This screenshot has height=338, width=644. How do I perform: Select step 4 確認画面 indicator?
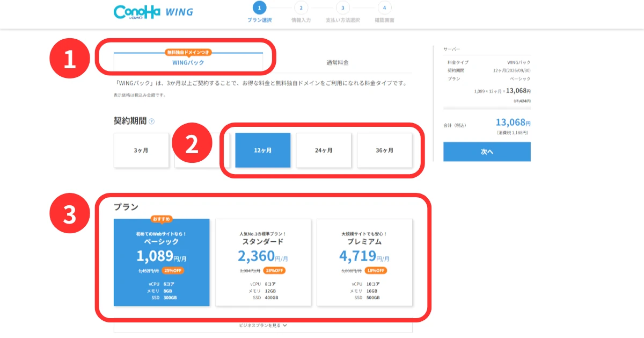(x=384, y=13)
